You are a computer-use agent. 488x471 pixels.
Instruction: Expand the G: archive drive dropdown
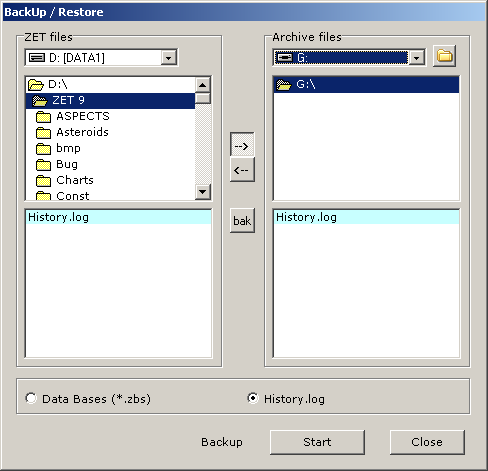click(x=416, y=58)
